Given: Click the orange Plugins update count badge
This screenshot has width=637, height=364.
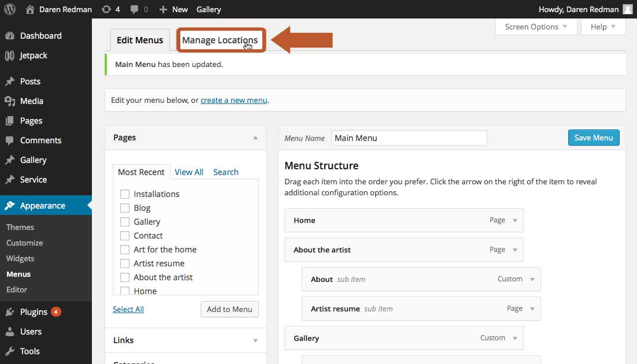Looking at the screenshot, I should coord(56,311).
